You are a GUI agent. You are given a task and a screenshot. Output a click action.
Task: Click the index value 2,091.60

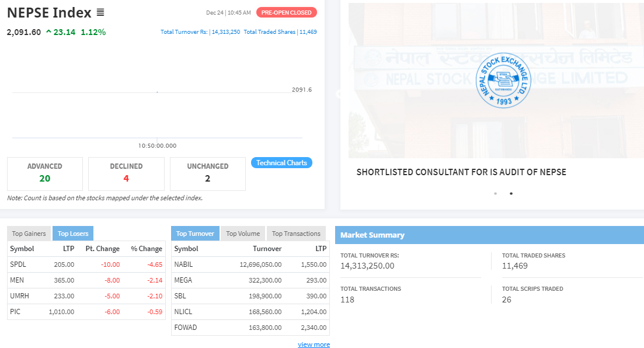click(x=24, y=32)
